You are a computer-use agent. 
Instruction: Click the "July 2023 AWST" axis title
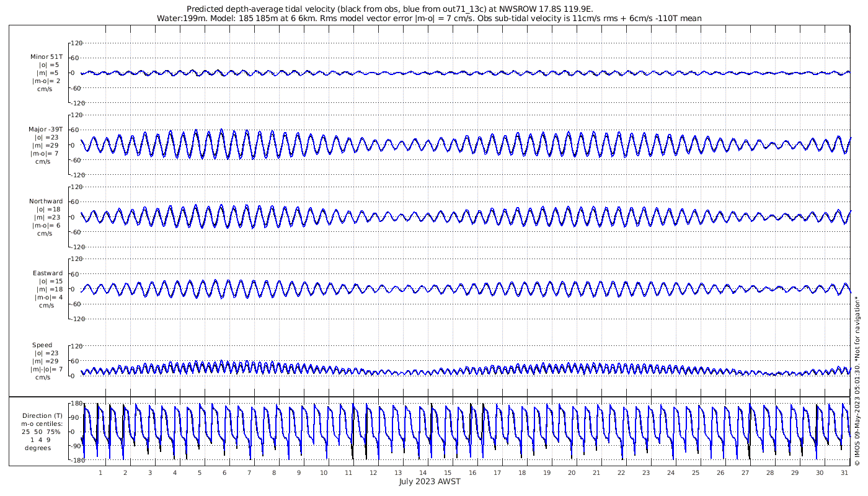[x=429, y=482]
